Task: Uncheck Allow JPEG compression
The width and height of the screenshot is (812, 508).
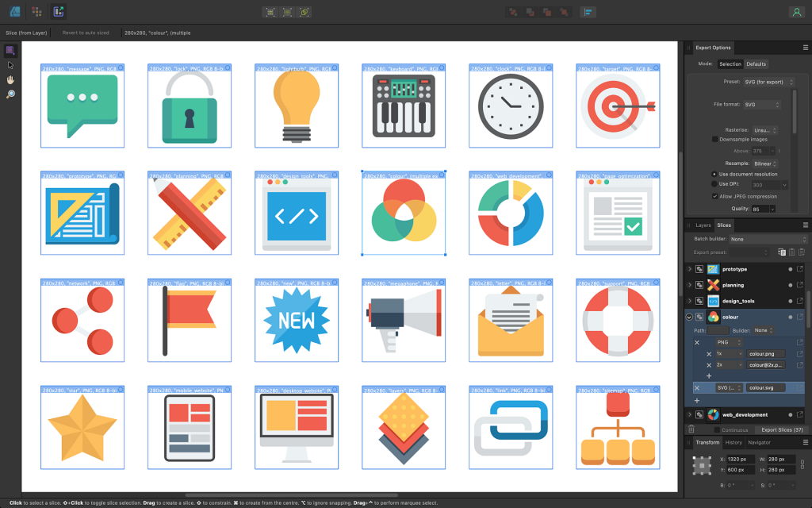Action: [715, 196]
